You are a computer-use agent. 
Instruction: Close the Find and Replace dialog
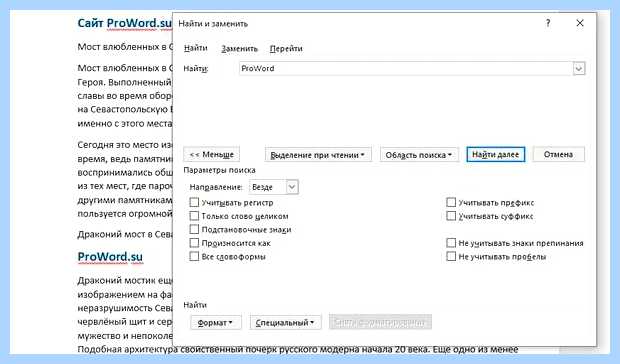coord(580,23)
